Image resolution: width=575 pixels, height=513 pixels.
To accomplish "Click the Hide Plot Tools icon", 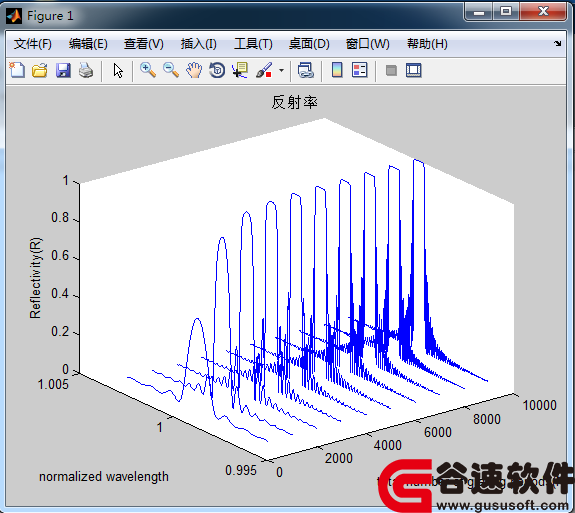I will pyautogui.click(x=391, y=70).
